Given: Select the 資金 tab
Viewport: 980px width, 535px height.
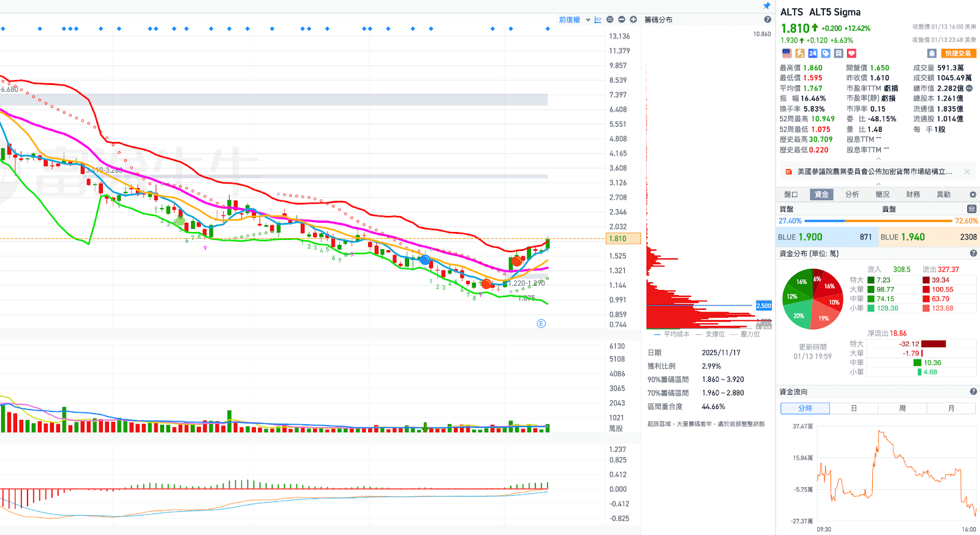Looking at the screenshot, I should (821, 195).
